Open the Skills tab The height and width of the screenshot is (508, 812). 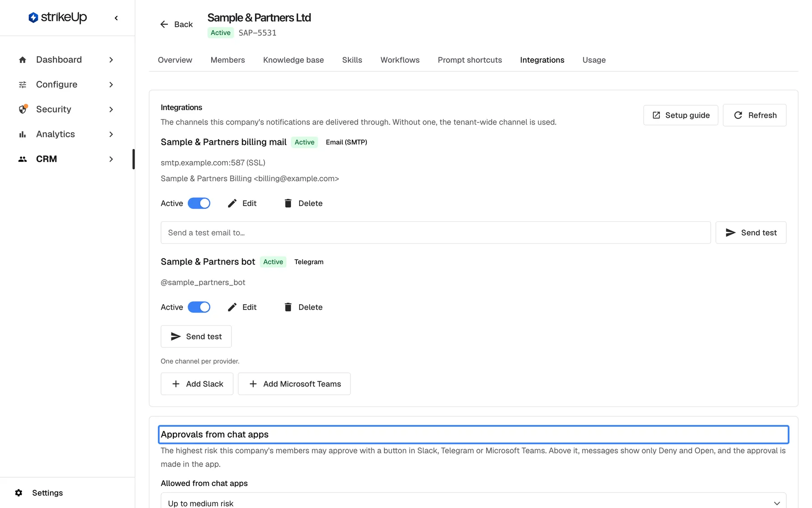[352, 60]
